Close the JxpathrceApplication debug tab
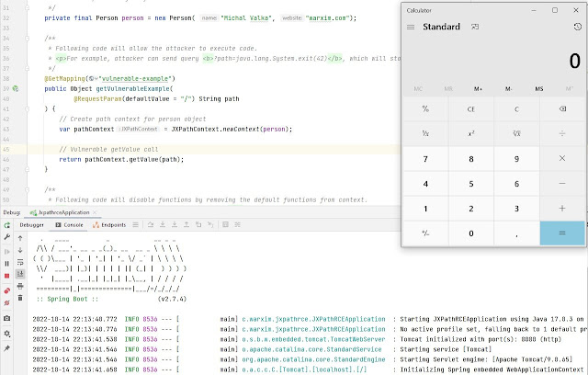This screenshot has height=375, width=588. coord(95,212)
